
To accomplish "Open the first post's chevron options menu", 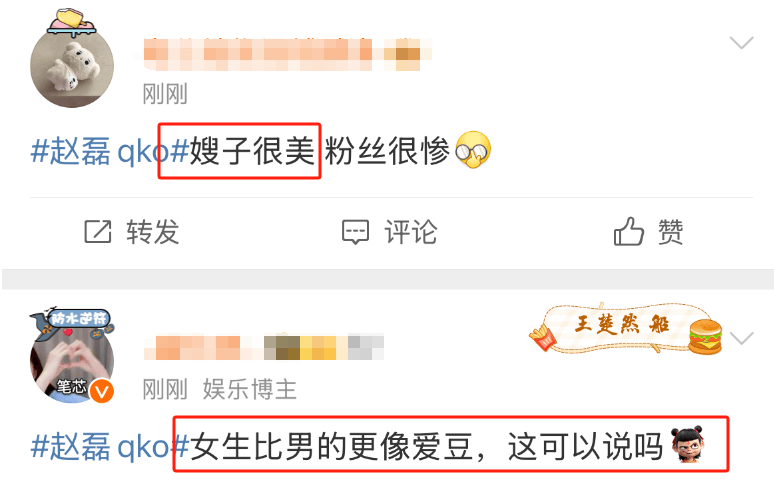I will (741, 42).
